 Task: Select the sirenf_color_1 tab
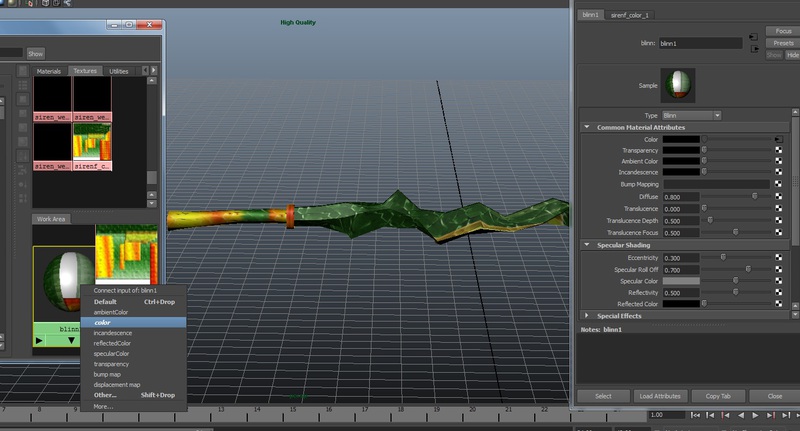(x=630, y=15)
